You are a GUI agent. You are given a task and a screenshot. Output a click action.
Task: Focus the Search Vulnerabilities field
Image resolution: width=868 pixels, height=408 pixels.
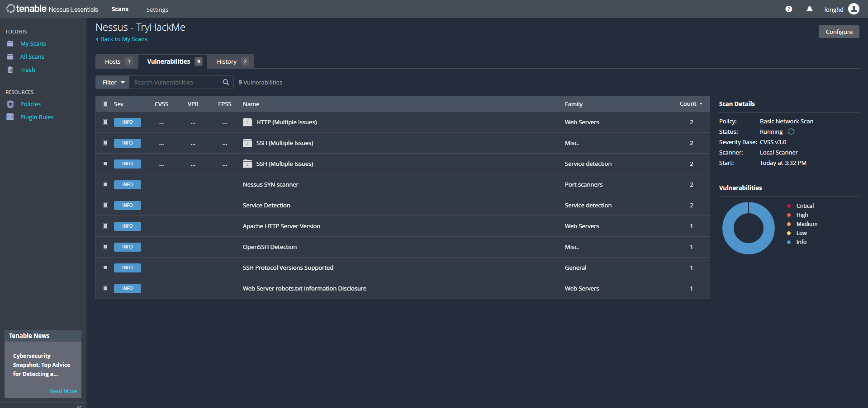pos(176,82)
